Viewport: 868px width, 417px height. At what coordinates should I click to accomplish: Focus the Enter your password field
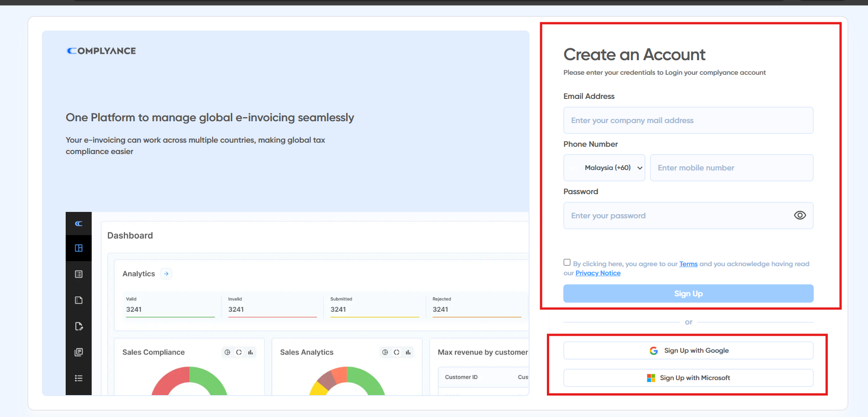tap(688, 216)
